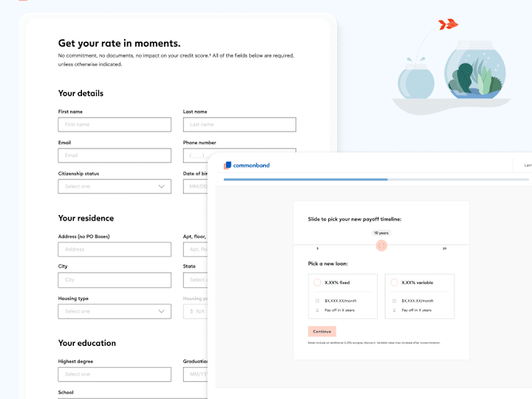532x399 pixels.
Task: Click the small empty fishbowl illustration
Action: point(416,78)
